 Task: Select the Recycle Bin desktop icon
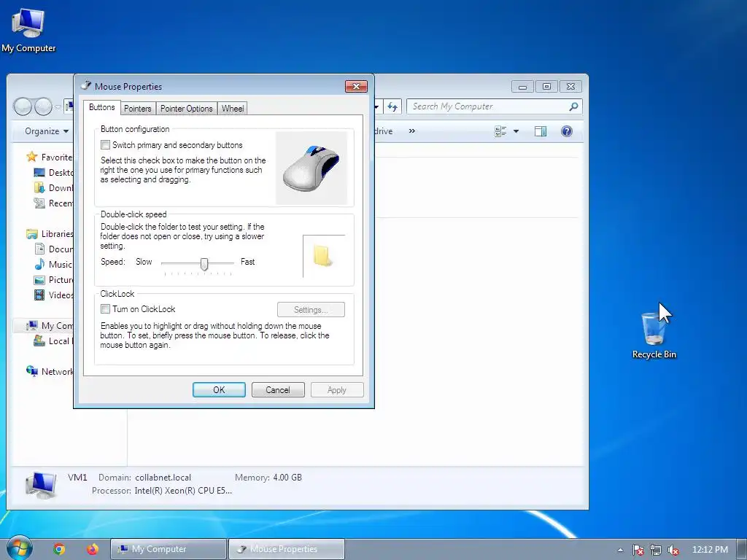(654, 334)
